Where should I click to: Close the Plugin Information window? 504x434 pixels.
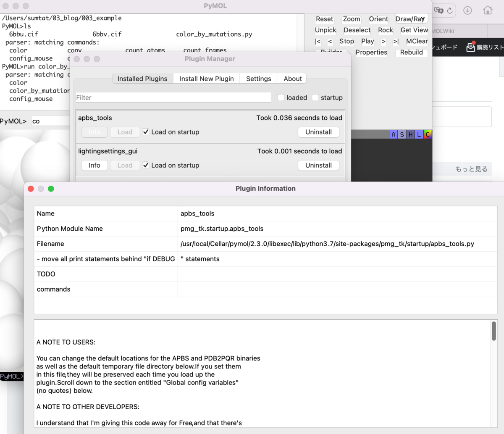tap(31, 189)
